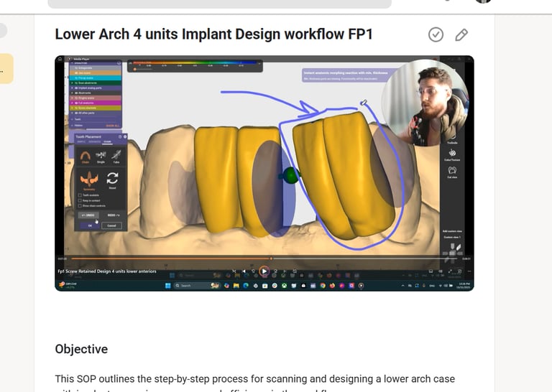Image resolution: width=552 pixels, height=392 pixels.
Task: Click the document title heading text
Action: [x=213, y=34]
